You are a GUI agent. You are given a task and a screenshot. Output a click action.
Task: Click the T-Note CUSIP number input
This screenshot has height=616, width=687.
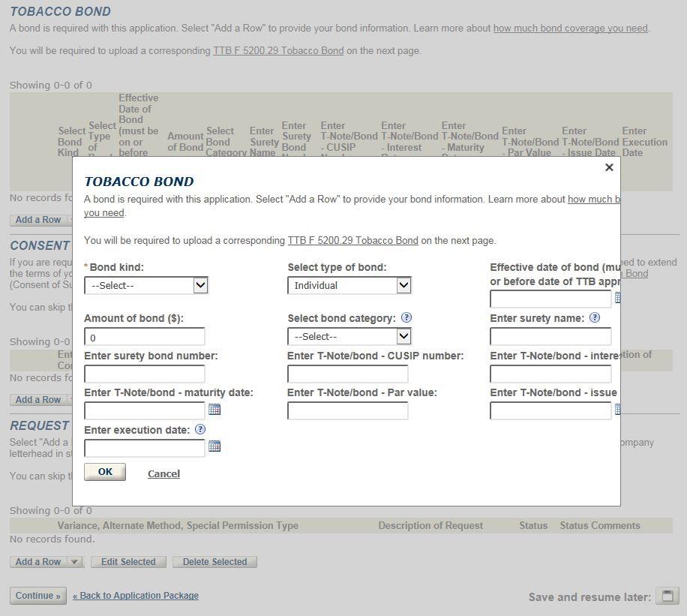tap(347, 374)
